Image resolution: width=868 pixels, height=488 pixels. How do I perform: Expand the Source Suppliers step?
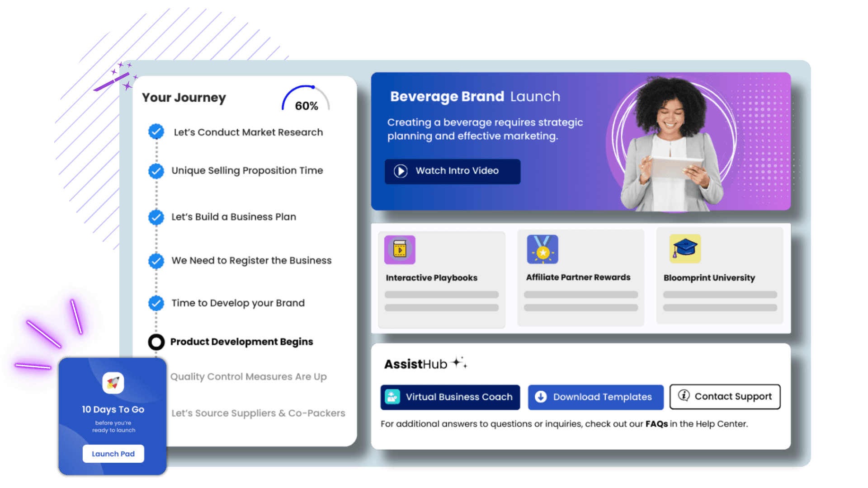coord(257,413)
